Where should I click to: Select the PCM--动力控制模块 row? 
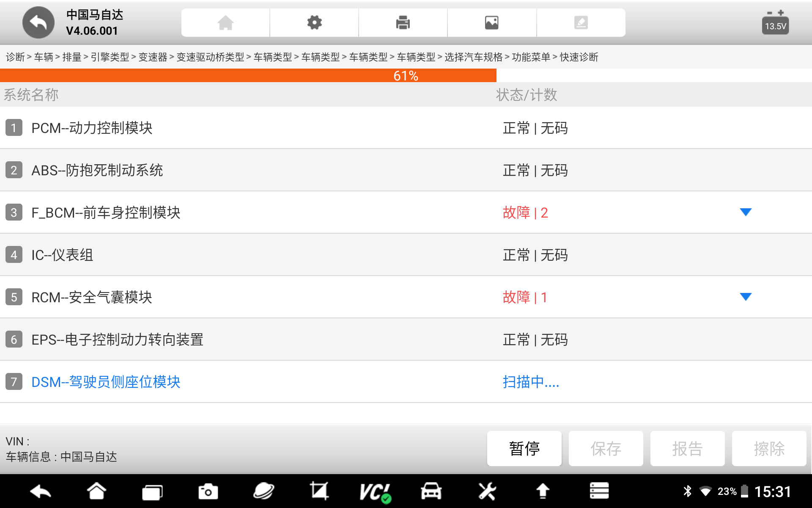tap(92, 128)
